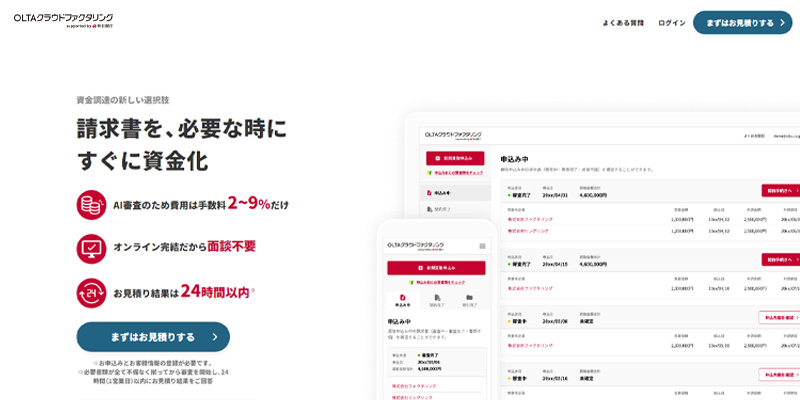Screen dimensions: 800x400
Task: Select middle document tab in phone mockup
Action: 437,300
